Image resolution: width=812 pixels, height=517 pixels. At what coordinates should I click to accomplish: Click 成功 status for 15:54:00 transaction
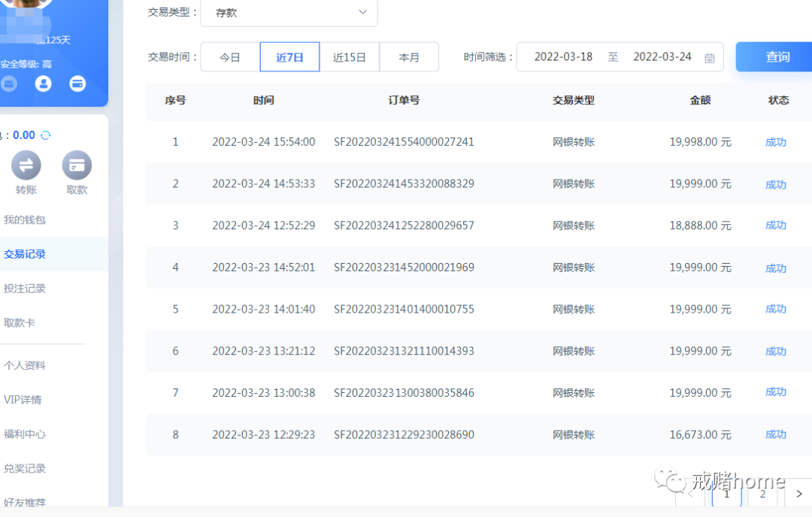click(x=776, y=142)
